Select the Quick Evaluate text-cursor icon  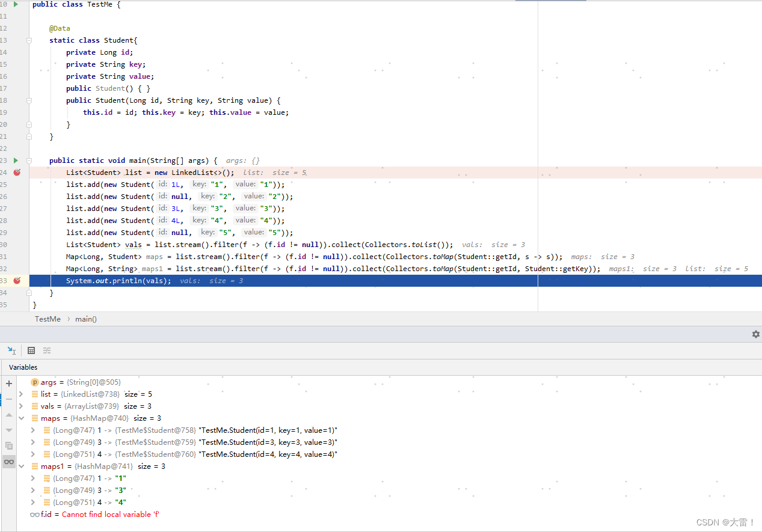11,350
